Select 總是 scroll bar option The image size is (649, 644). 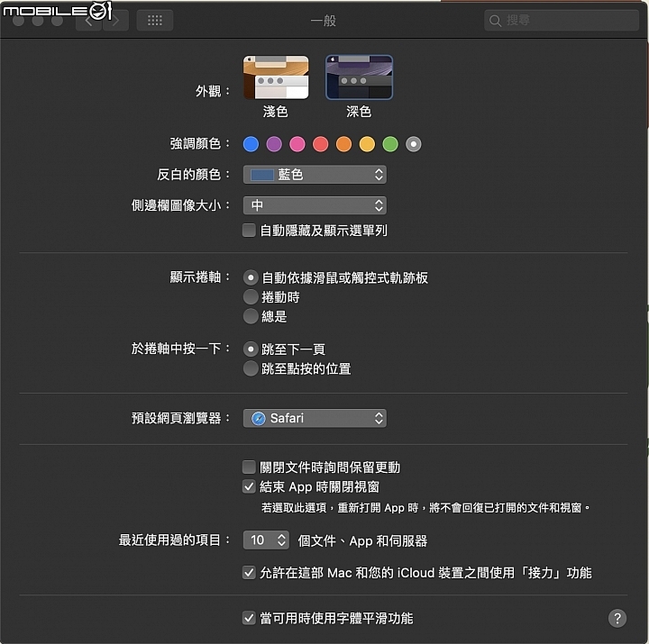(251, 316)
